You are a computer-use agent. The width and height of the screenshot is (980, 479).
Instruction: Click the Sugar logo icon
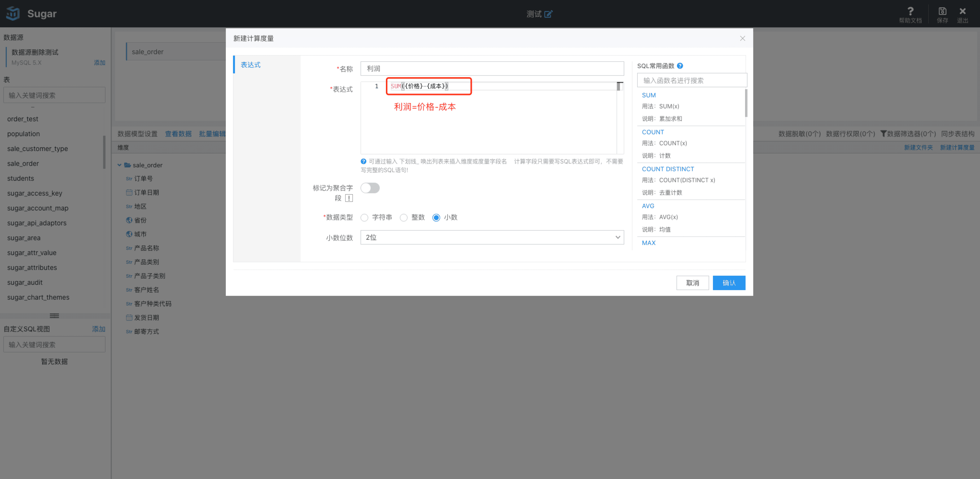[x=13, y=14]
